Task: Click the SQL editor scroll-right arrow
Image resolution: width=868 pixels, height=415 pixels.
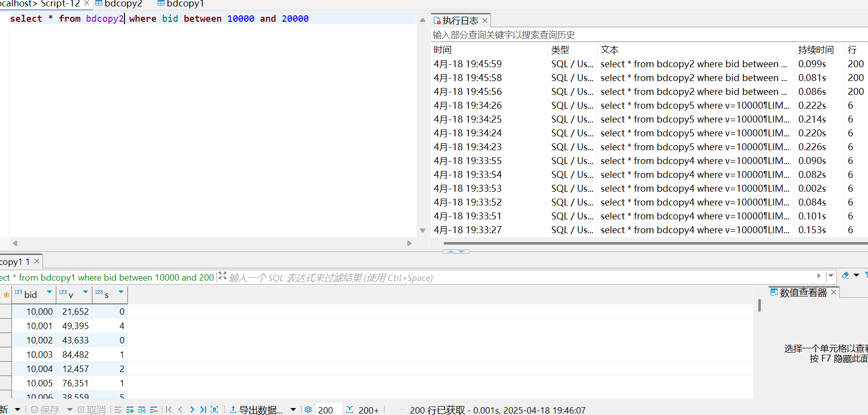Action: pos(409,243)
